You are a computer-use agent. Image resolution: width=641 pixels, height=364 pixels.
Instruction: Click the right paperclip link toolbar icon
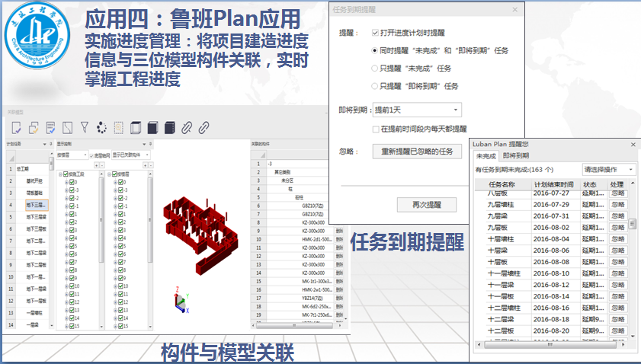pyautogui.click(x=204, y=128)
